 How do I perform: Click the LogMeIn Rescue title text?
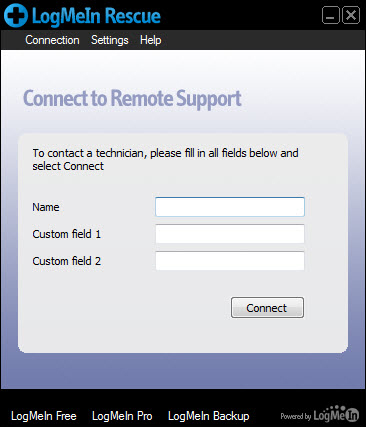[x=96, y=16]
